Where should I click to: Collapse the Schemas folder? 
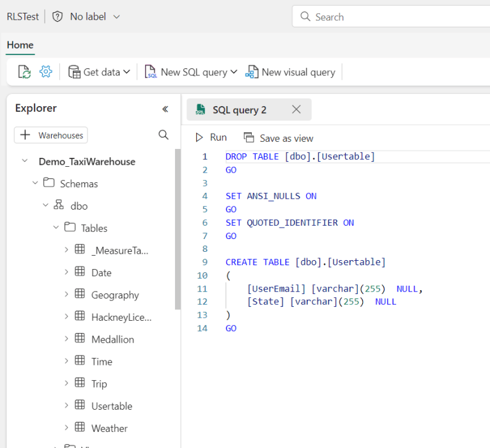[35, 183]
